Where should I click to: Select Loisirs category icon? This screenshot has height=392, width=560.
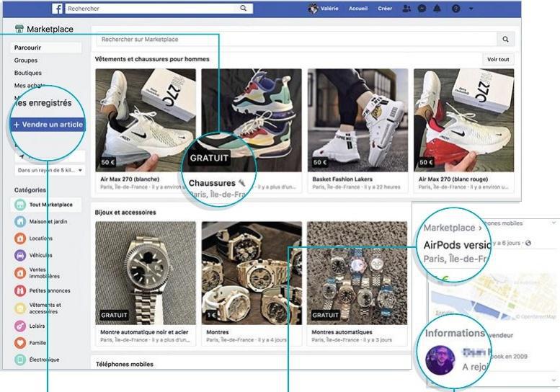coord(20,326)
